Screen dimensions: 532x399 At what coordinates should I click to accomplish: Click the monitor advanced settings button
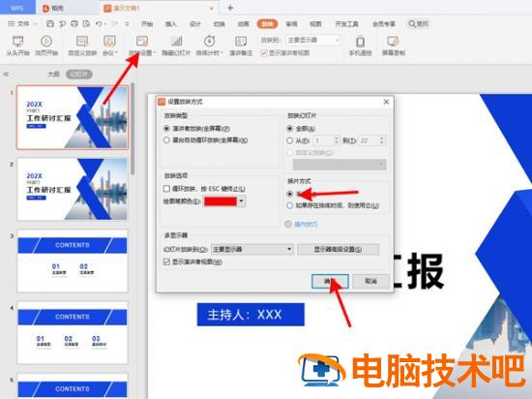pos(338,249)
